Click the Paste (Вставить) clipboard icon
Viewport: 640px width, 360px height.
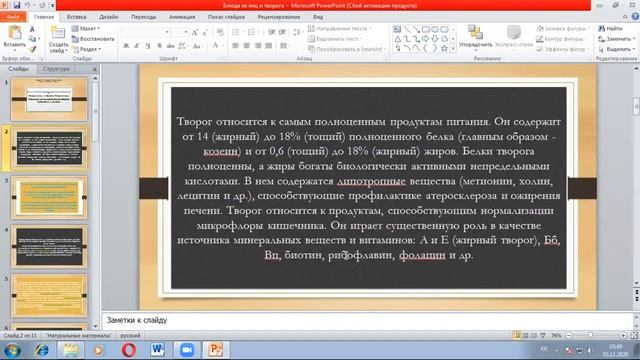click(x=15, y=33)
